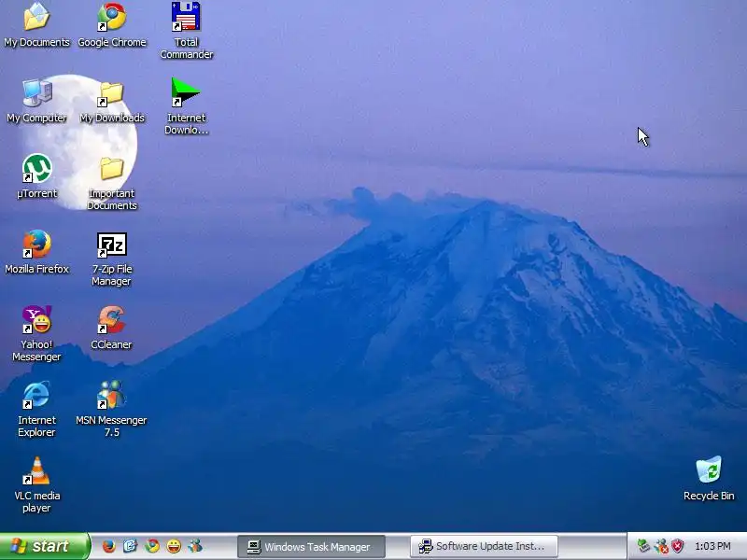Open the My Documents desktop icon

(36, 25)
